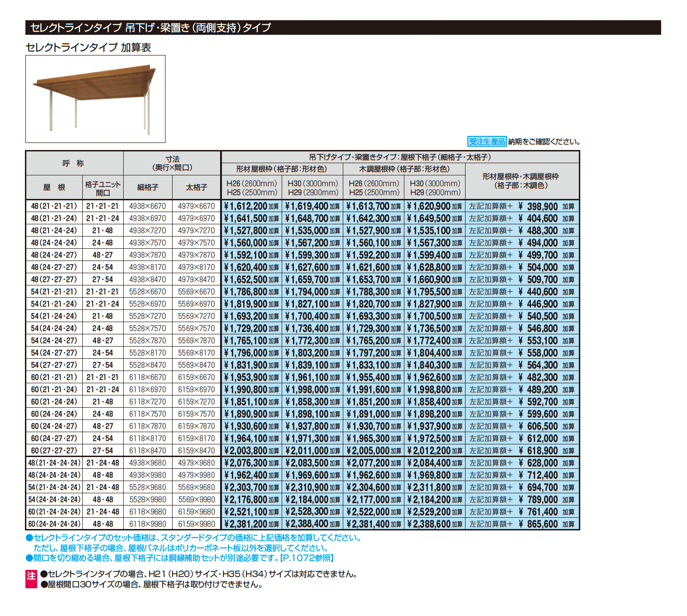The image size is (687, 616).
Task: Click the 格子ユニット間口 header cell
Action: 103,188
